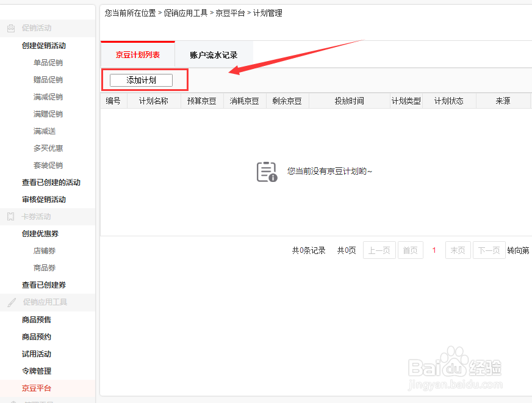532x403 pixels.
Task: Select 满赠促销 in sidebar
Action: pos(48,114)
